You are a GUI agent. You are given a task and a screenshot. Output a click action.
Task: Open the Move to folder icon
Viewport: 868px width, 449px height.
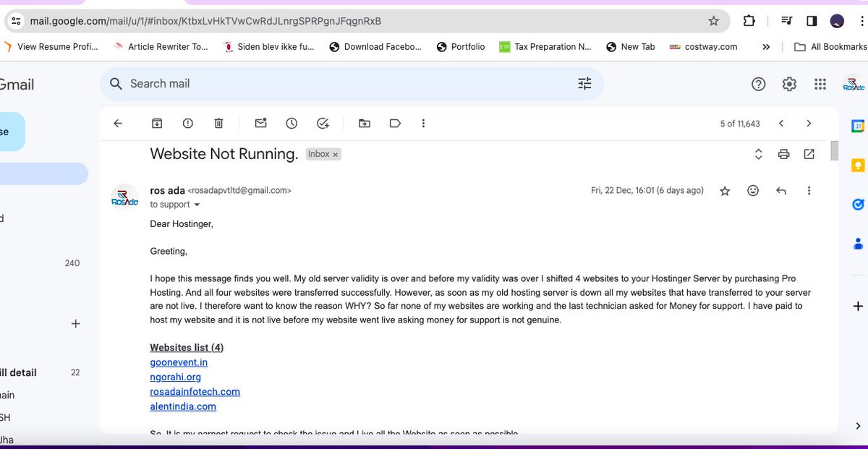(x=365, y=124)
